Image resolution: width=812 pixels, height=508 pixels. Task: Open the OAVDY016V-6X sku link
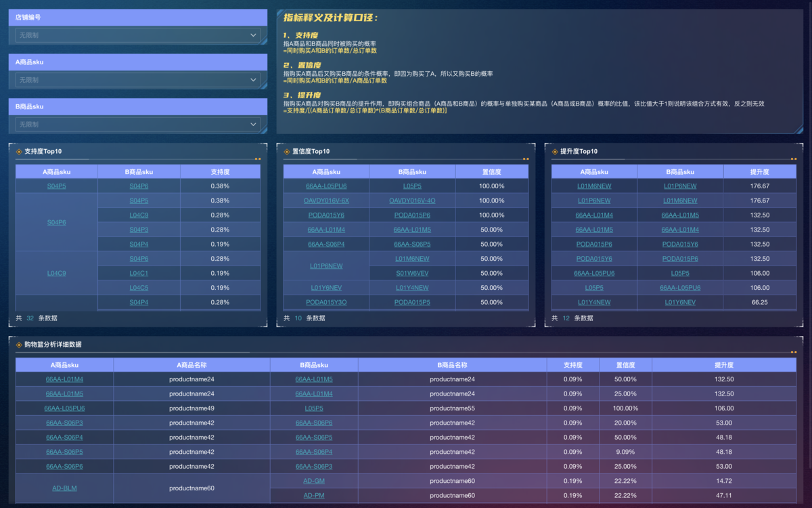click(x=326, y=200)
